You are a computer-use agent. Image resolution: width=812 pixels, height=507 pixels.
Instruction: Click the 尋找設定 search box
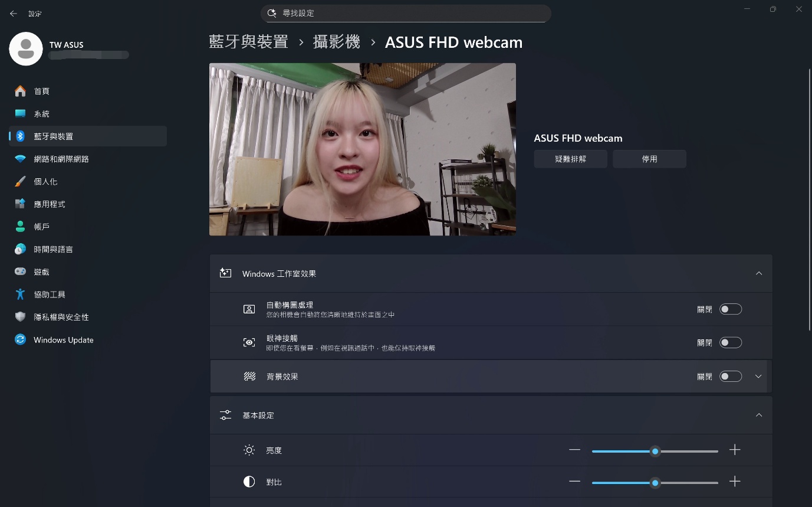[x=406, y=13]
